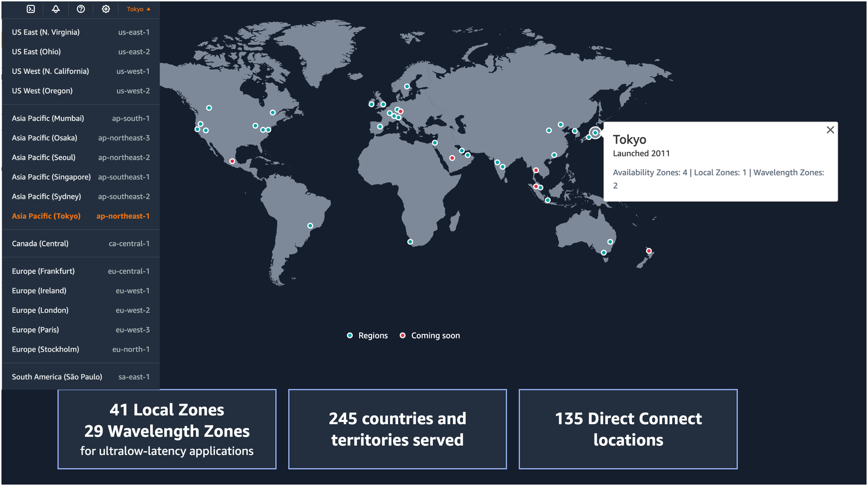Select Asia Pacific (Mumbai) region

point(80,118)
